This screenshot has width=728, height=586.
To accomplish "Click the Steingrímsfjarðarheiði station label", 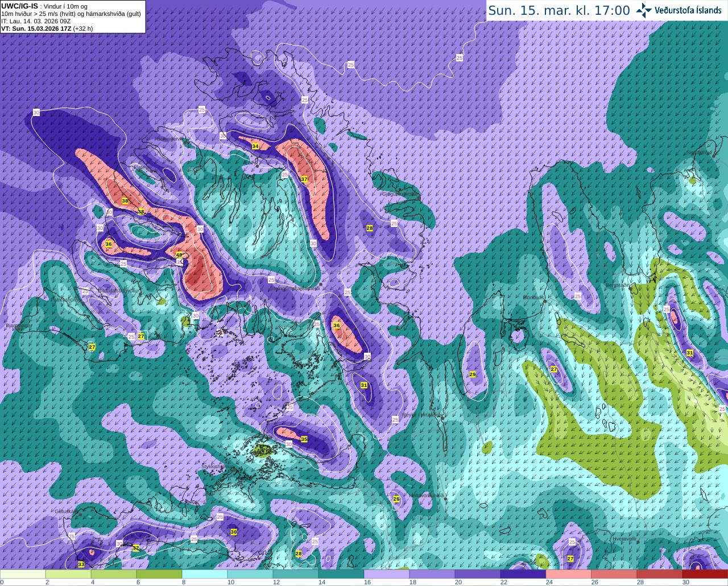I will point(294,288).
